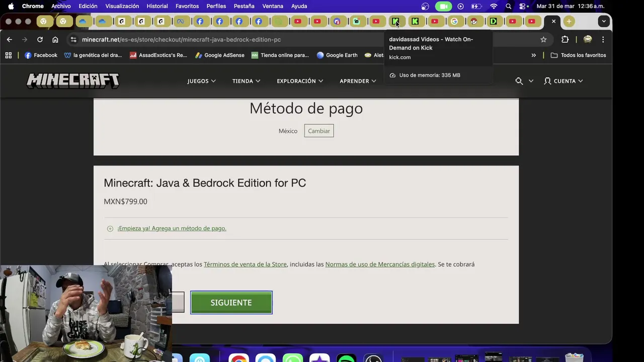Screen dimensions: 644x362
Task: Switch to the Google tab
Action: 454,21
